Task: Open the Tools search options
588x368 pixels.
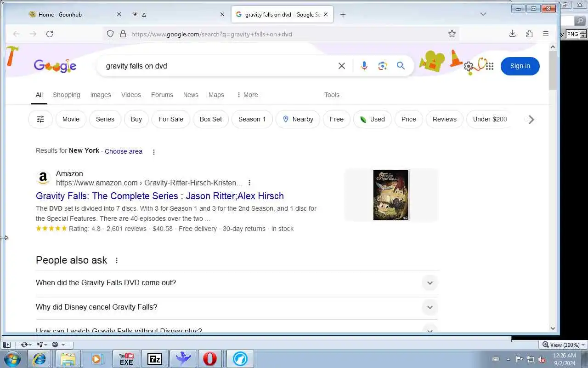Action: [x=332, y=95]
